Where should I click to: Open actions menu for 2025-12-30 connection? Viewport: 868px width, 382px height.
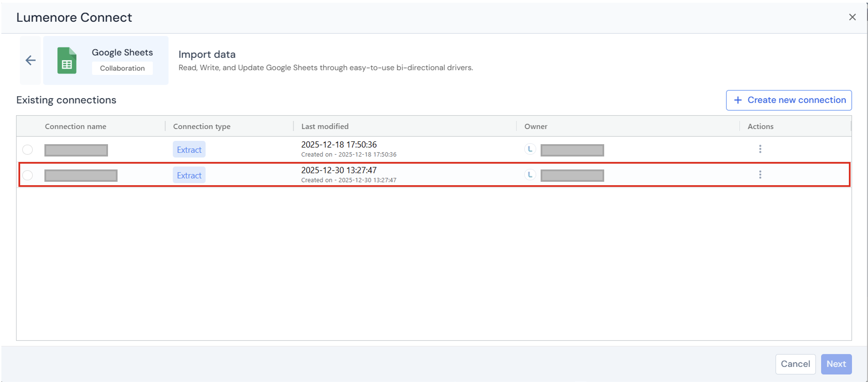(760, 175)
